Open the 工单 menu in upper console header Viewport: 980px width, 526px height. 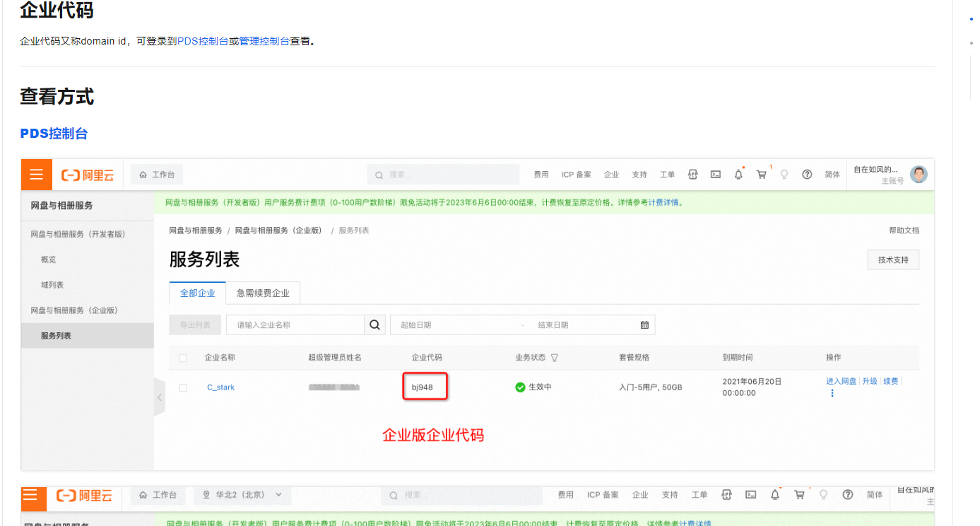point(668,175)
